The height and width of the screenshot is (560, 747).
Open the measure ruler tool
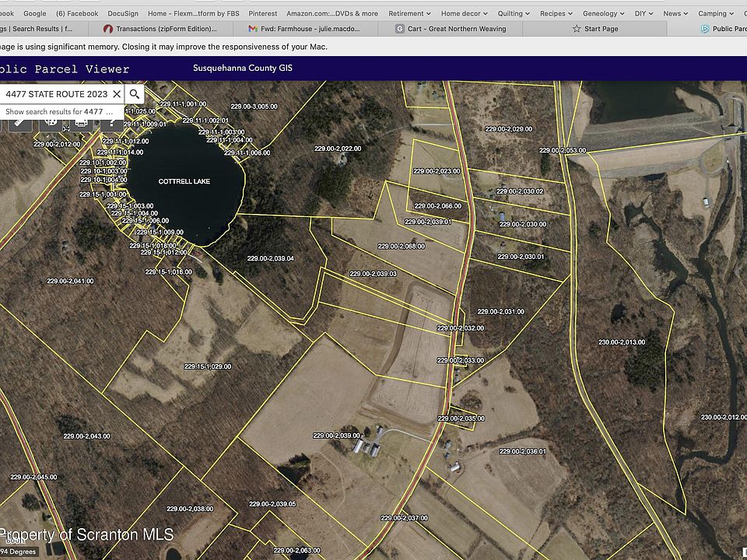pyautogui.click(x=20, y=122)
